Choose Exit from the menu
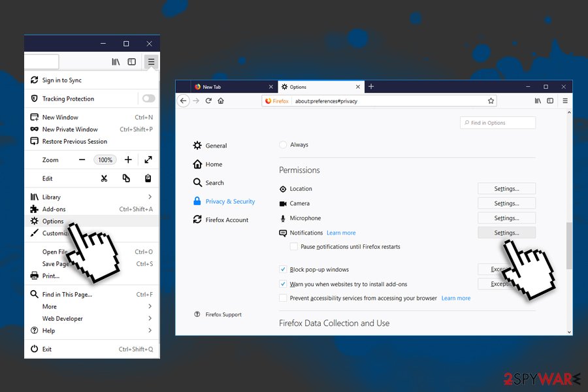Screen dimensions: 588x392 (x=92, y=350)
